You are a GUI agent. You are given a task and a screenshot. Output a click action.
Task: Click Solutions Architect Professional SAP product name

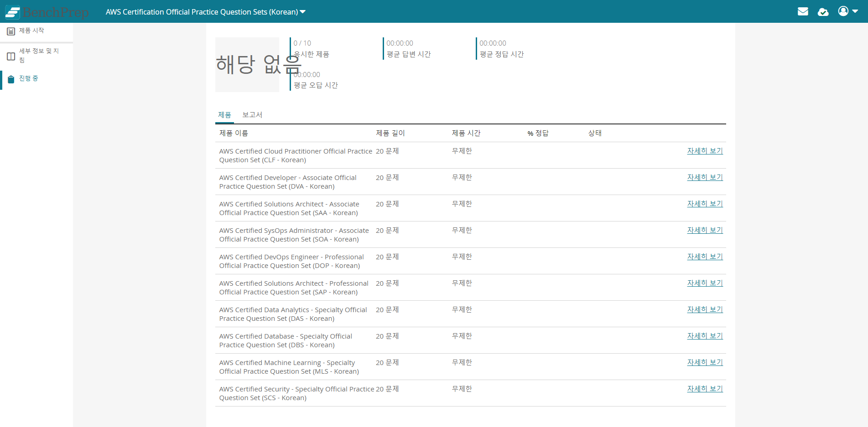coord(294,288)
